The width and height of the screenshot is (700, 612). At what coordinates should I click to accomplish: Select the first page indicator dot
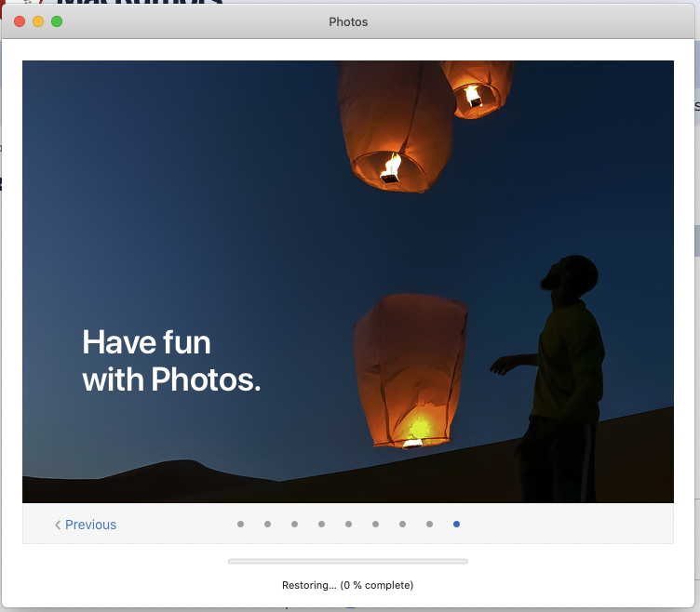(240, 525)
